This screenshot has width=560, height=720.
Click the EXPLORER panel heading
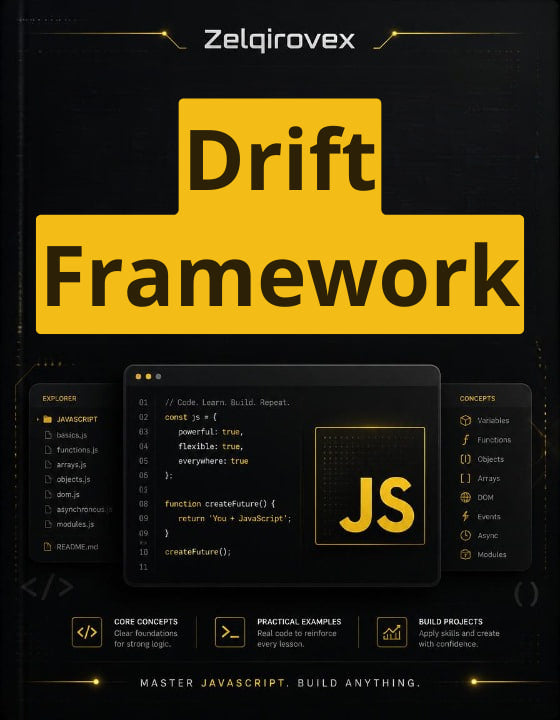click(x=59, y=399)
